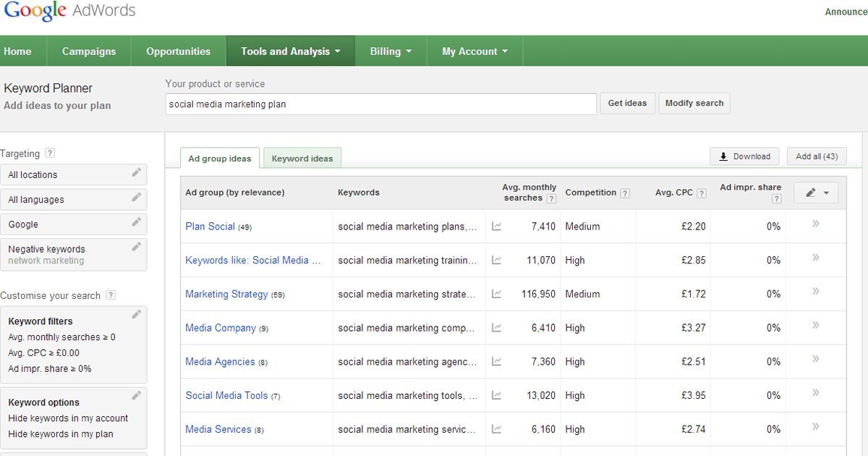This screenshot has width=868, height=456.
Task: Go to Campaigns tab
Action: click(89, 51)
